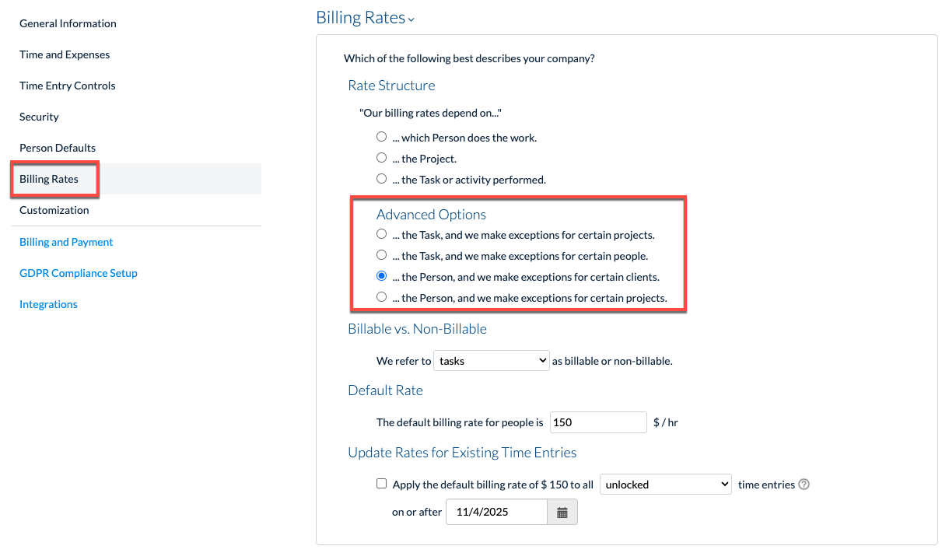Viewport: 949px width, 560px height.
Task: Select Person with exceptions for certain clients
Action: click(x=381, y=276)
